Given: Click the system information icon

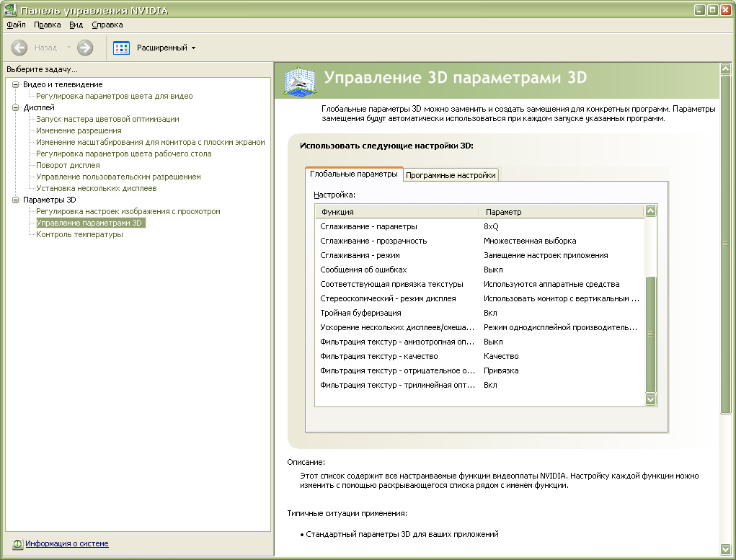Looking at the screenshot, I should 17,543.
